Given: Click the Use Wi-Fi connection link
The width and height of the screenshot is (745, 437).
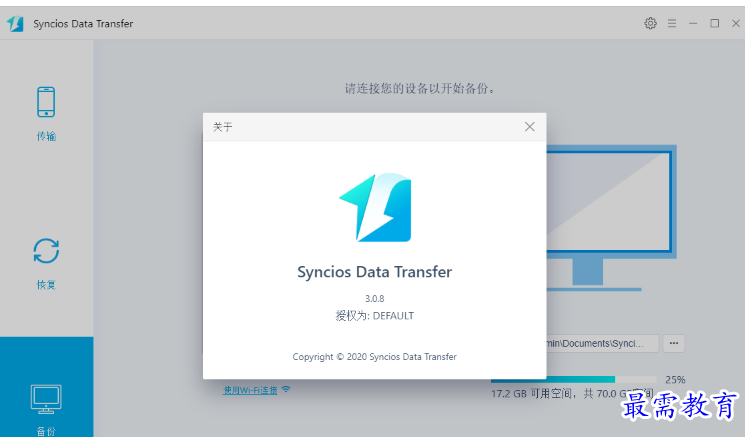Looking at the screenshot, I should coord(250,390).
